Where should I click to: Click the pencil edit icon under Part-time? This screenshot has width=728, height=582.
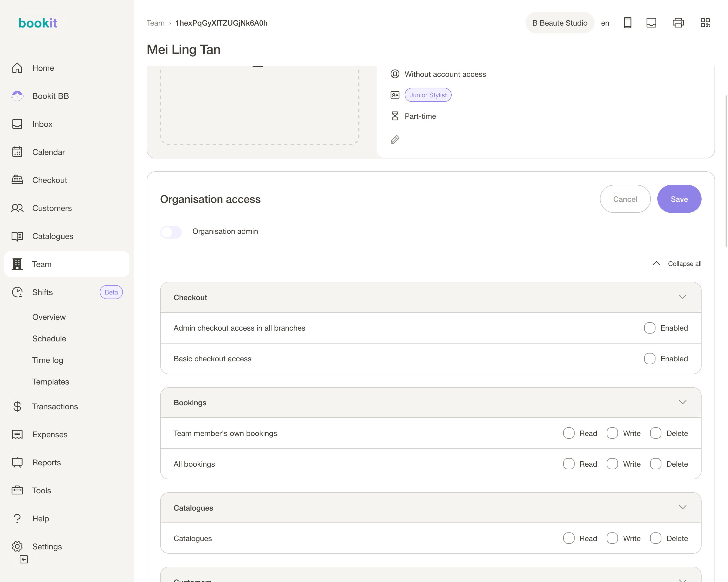(x=395, y=139)
